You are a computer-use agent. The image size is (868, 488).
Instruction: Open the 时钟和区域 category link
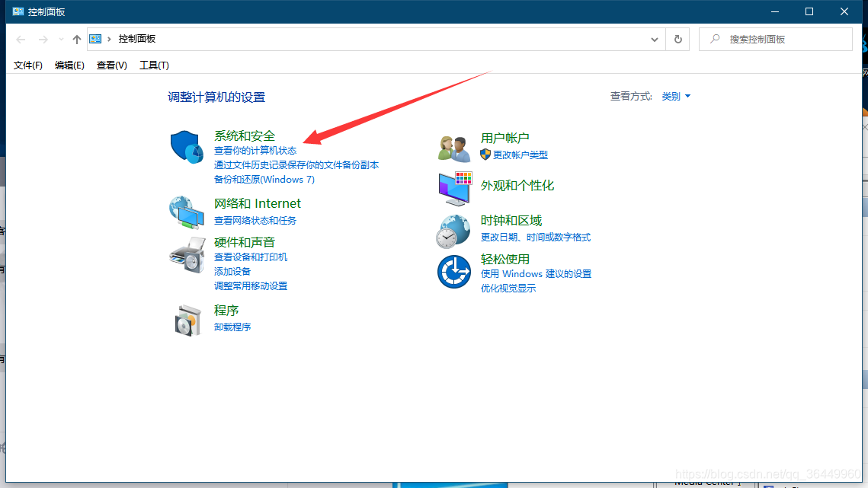point(511,220)
